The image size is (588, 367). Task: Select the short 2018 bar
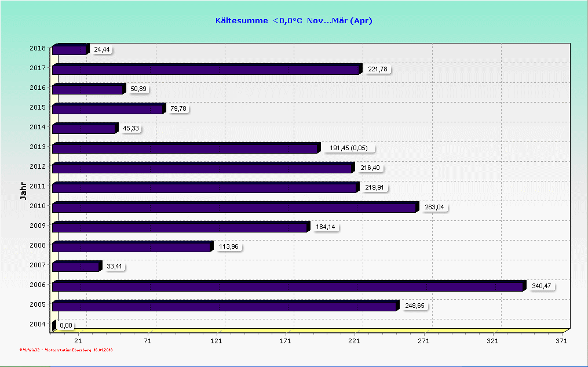69,50
